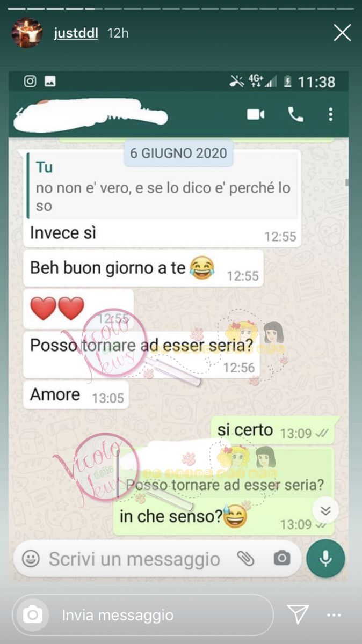362x644 pixels.
Task: Open the emoji picker in message box
Action: coord(31,559)
